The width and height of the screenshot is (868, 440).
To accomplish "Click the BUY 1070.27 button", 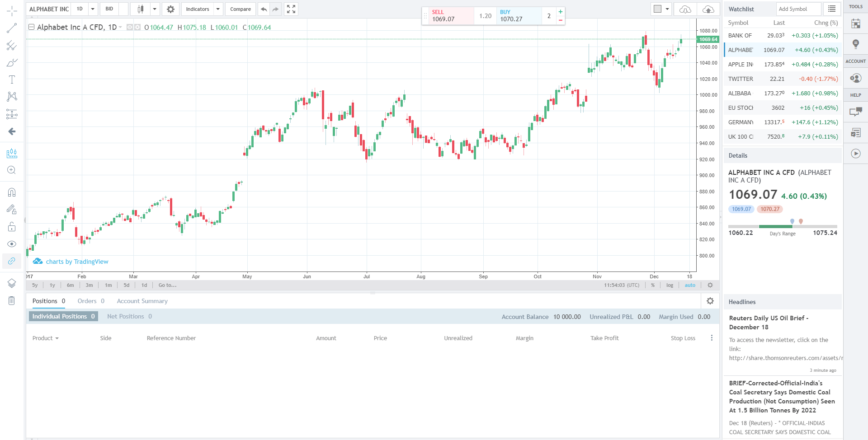I will click(x=519, y=16).
